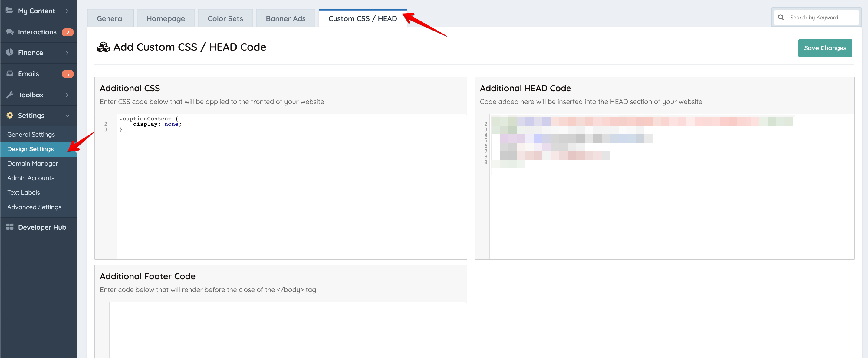Click the Toolbox wrench icon

(9, 95)
